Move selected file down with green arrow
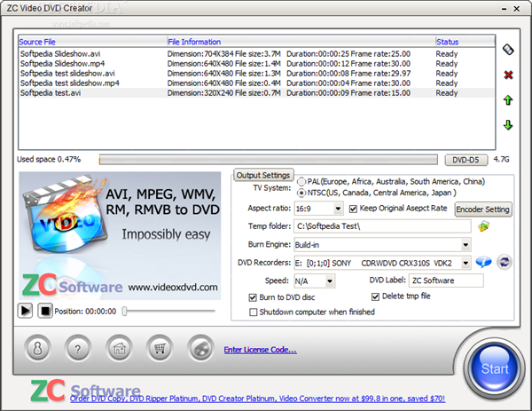The height and width of the screenshot is (411, 532). pyautogui.click(x=508, y=125)
